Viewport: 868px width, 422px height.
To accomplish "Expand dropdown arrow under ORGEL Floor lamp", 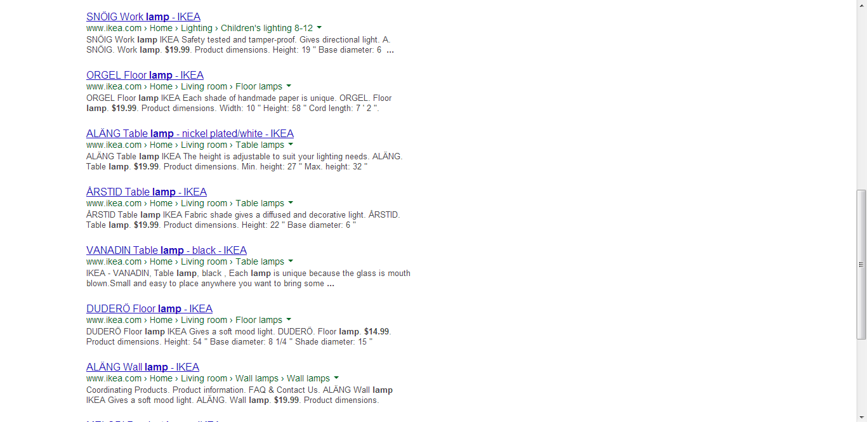I will click(x=289, y=86).
